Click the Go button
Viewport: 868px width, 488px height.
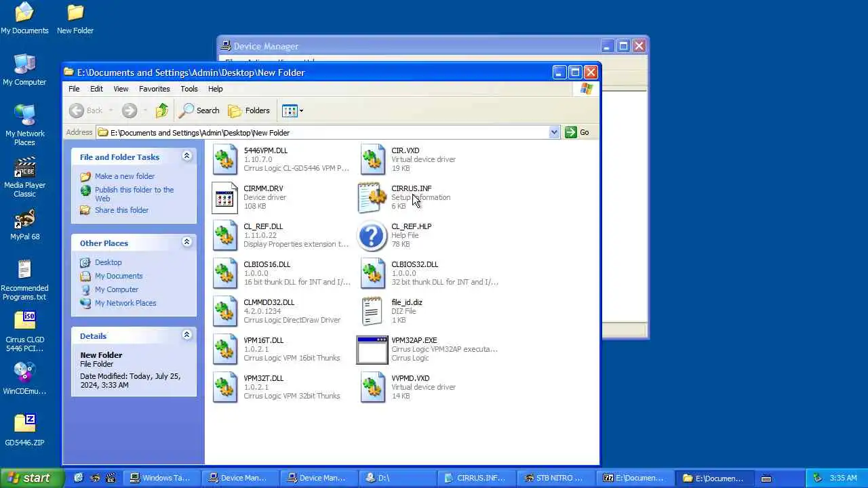tap(577, 132)
